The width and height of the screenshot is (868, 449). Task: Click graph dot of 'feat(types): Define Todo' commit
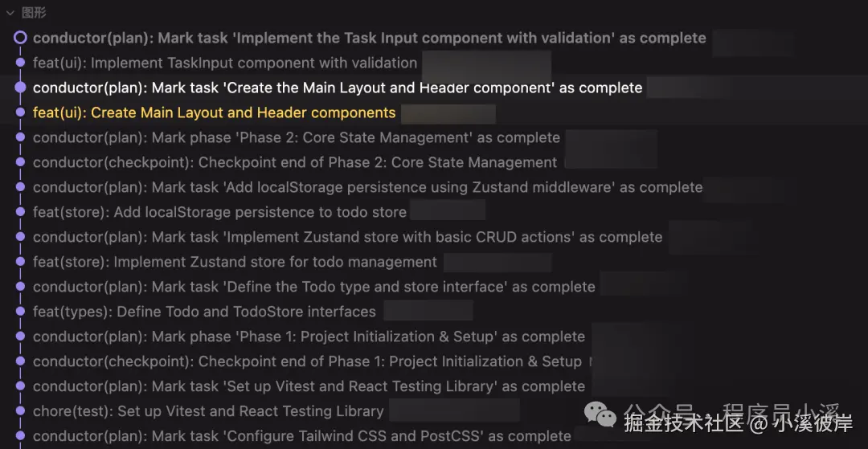point(20,312)
